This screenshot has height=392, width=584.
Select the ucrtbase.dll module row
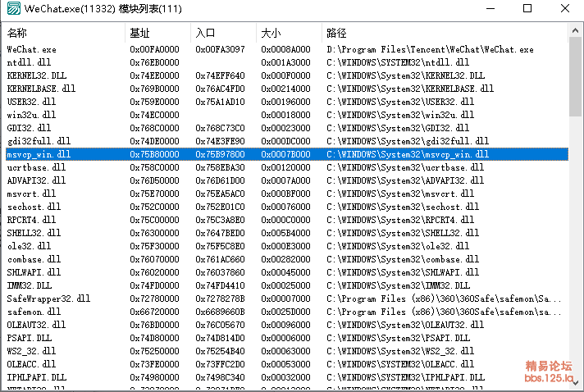(x=287, y=167)
